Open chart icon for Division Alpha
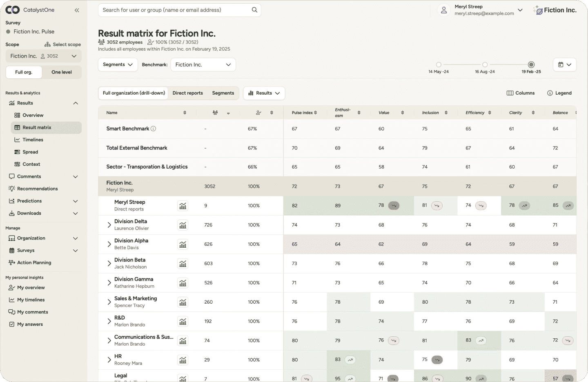The image size is (588, 382). [183, 244]
